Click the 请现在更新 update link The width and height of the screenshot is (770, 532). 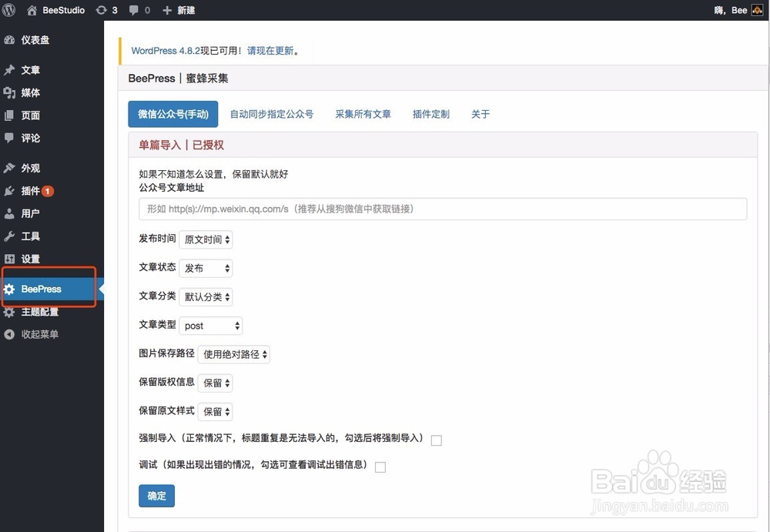click(x=270, y=49)
